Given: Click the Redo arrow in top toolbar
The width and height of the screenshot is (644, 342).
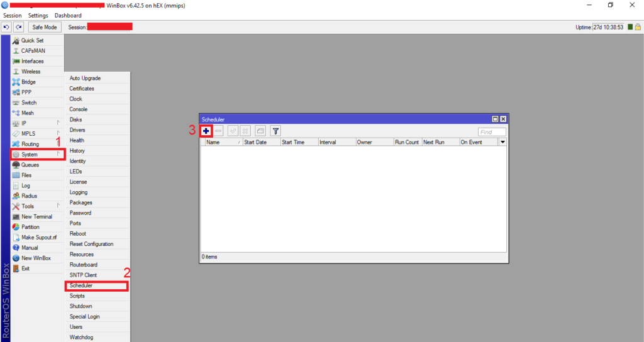Looking at the screenshot, I should click(18, 27).
